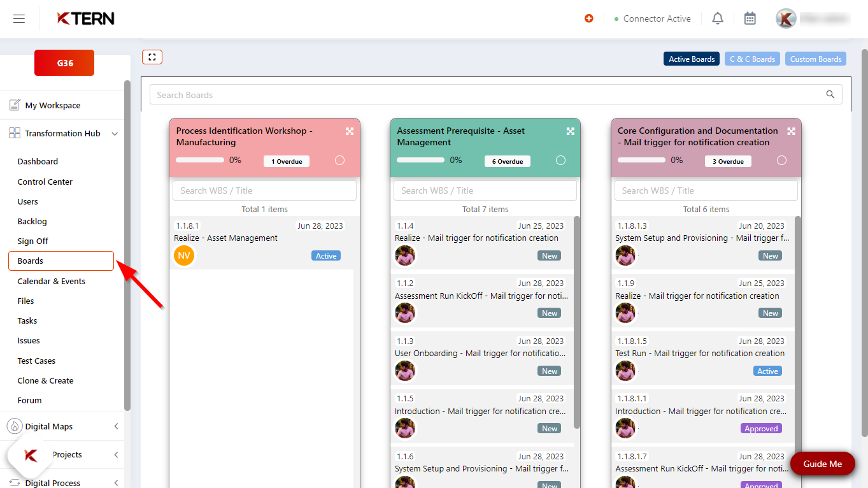The image size is (868, 488).
Task: Expand the Digital Process menu chevron
Action: pyautogui.click(x=116, y=483)
